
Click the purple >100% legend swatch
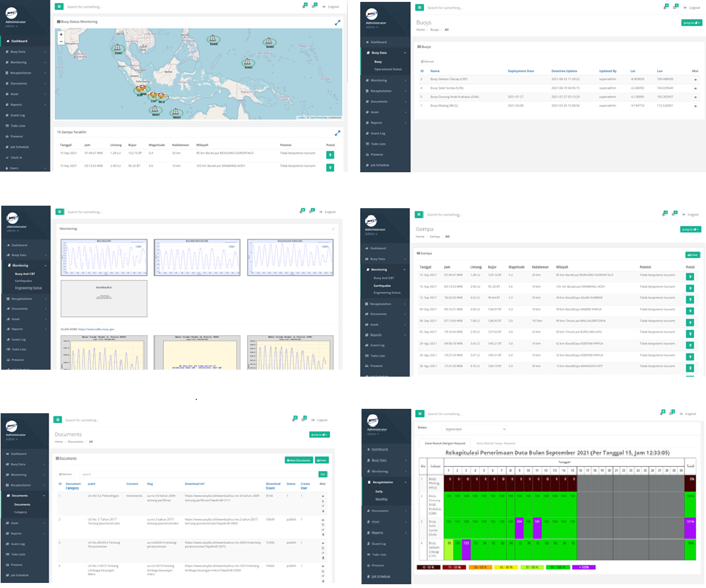coord(582,567)
